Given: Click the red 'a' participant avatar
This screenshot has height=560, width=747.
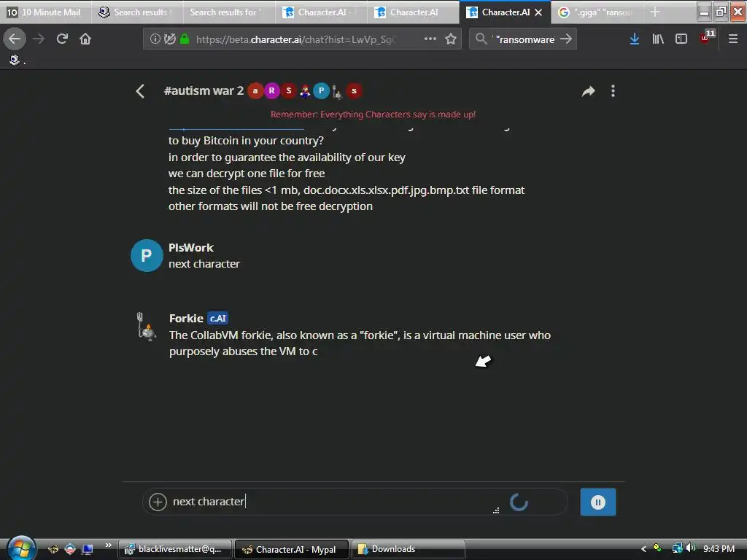Looking at the screenshot, I should click(255, 90).
